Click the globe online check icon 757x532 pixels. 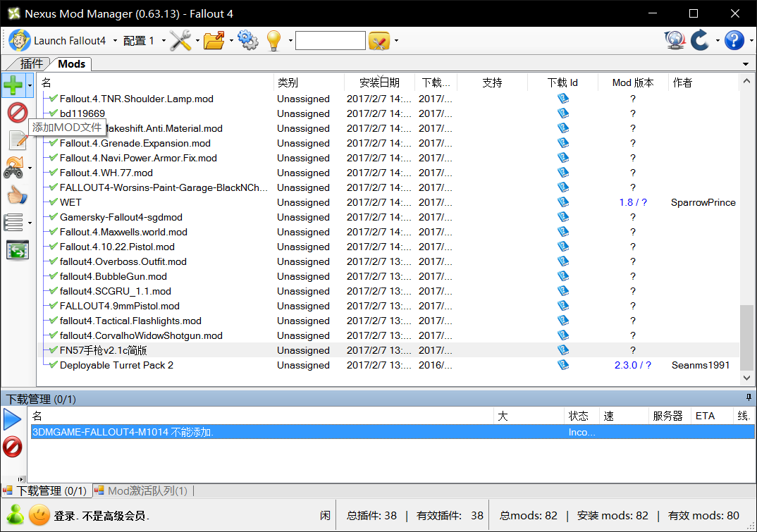point(675,40)
